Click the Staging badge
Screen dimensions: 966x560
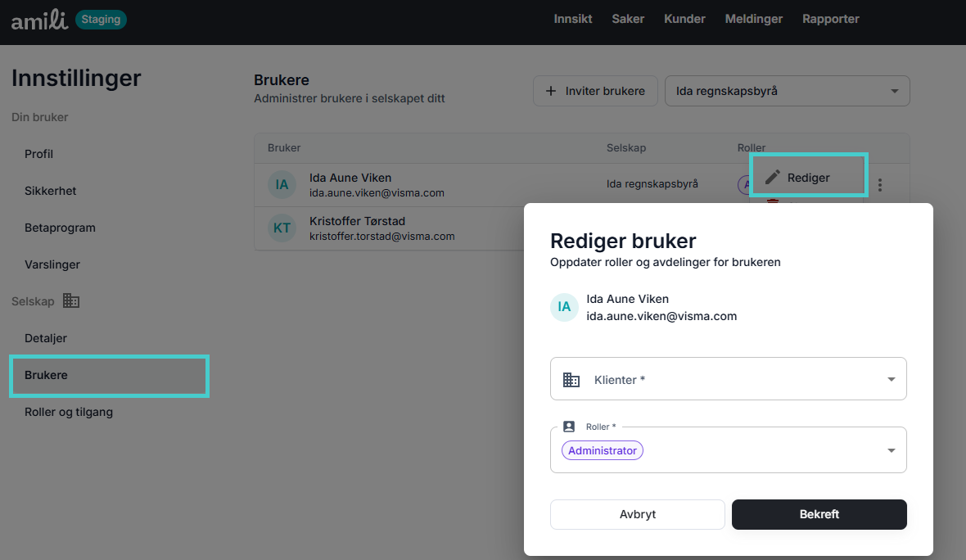pos(101,19)
